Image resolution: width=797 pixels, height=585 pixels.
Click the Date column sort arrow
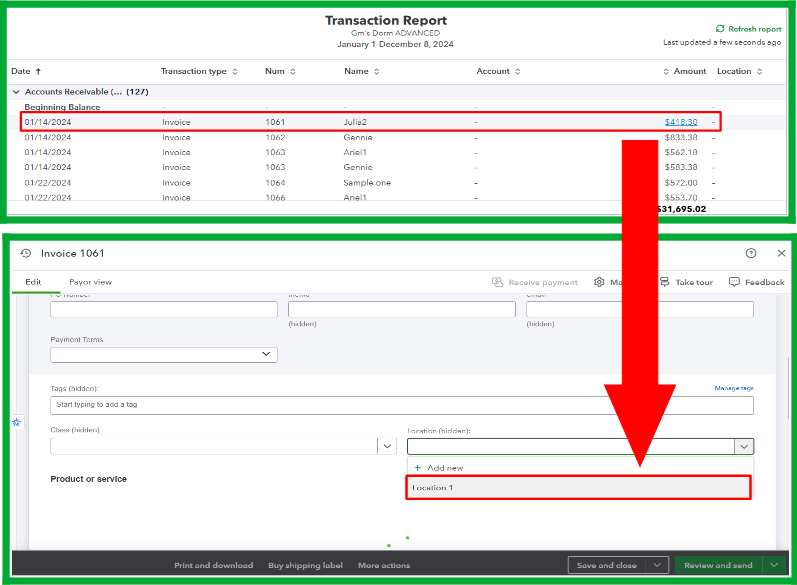coord(38,71)
